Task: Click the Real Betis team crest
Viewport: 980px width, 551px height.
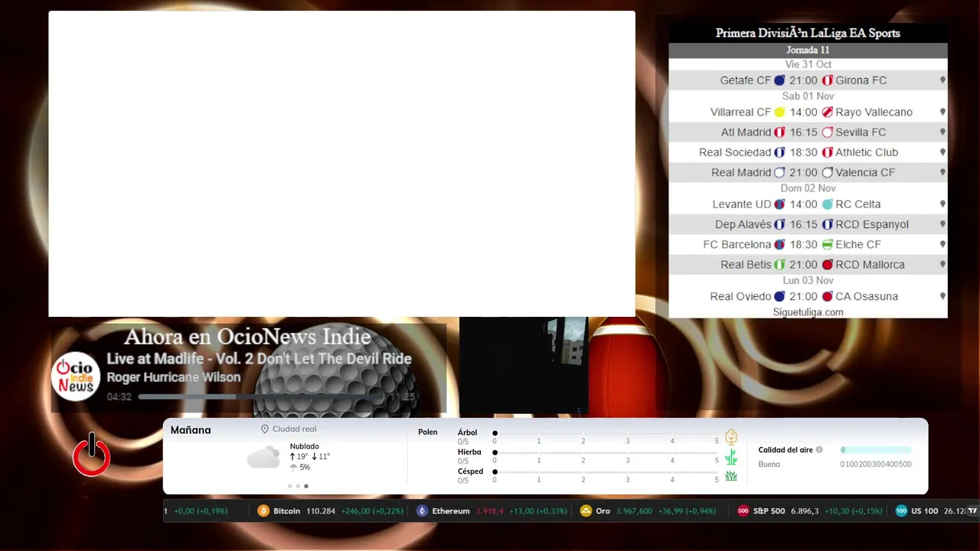Action: tap(779, 265)
